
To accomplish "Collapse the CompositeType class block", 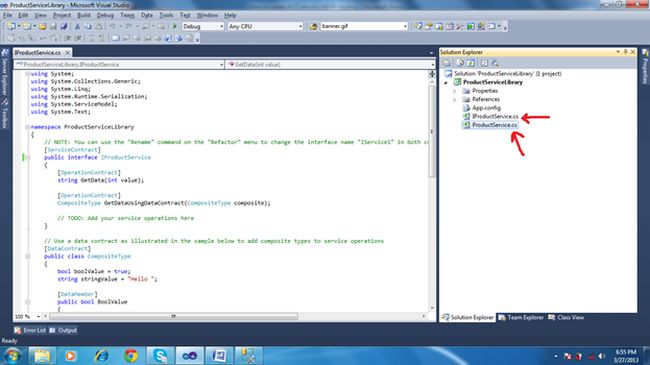I will point(27,256).
